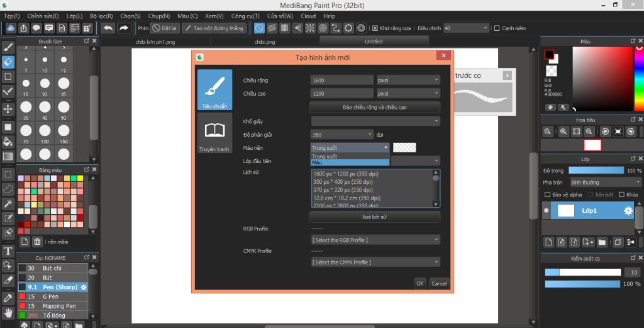Screen dimensions: 644x328
Task: Enable the Khóa layer lock checkbox
Action: point(621,195)
